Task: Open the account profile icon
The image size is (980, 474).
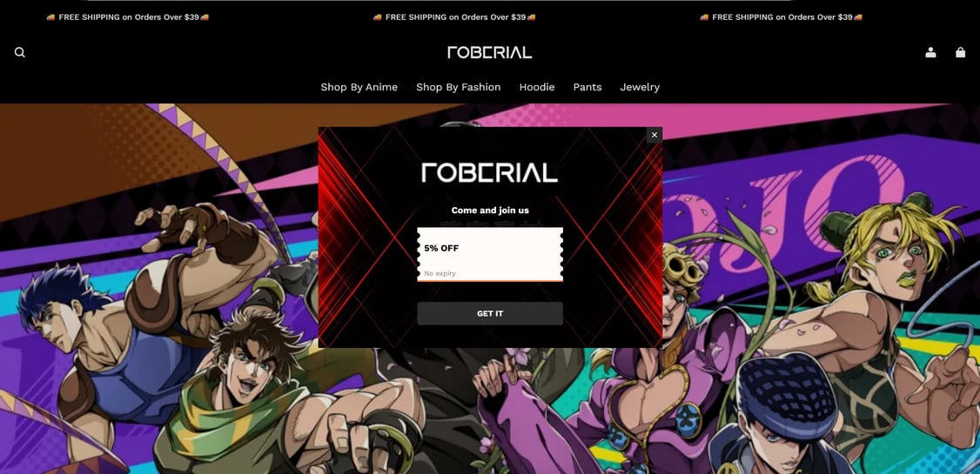Action: click(x=930, y=52)
